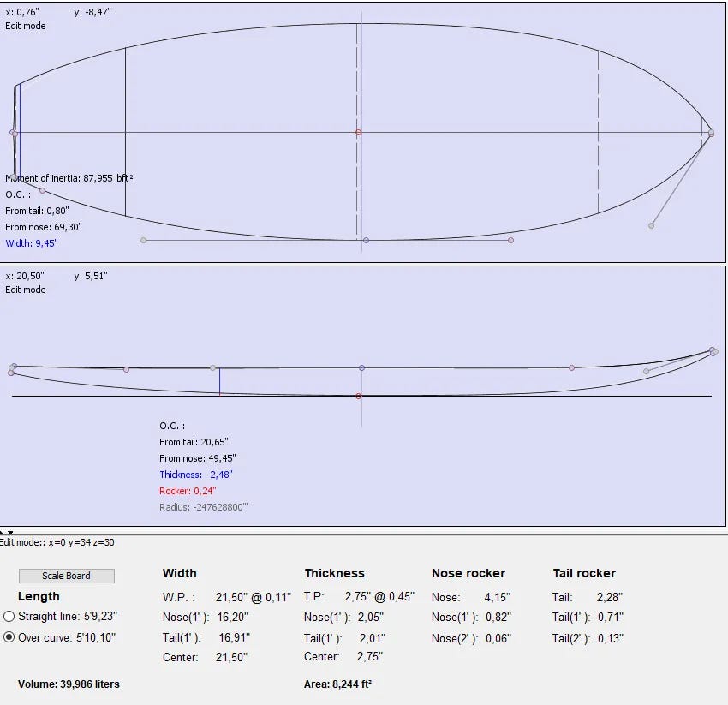The image size is (728, 705).
Task: Click the W.P. value 21,50" @ 0,11"
Action: [x=254, y=597]
